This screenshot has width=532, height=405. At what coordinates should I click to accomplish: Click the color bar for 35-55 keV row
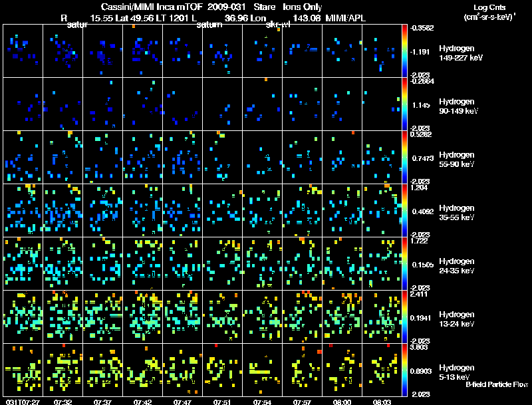coord(404,211)
